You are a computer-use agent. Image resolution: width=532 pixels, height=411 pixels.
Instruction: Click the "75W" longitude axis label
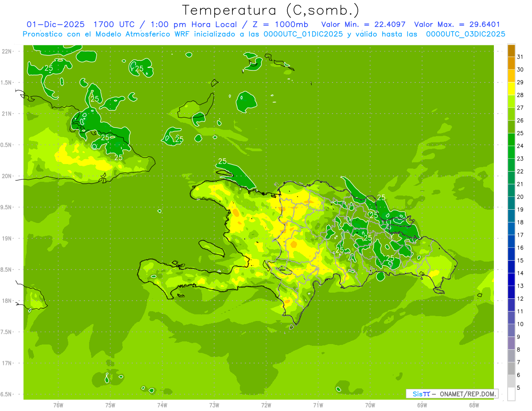coord(110,405)
